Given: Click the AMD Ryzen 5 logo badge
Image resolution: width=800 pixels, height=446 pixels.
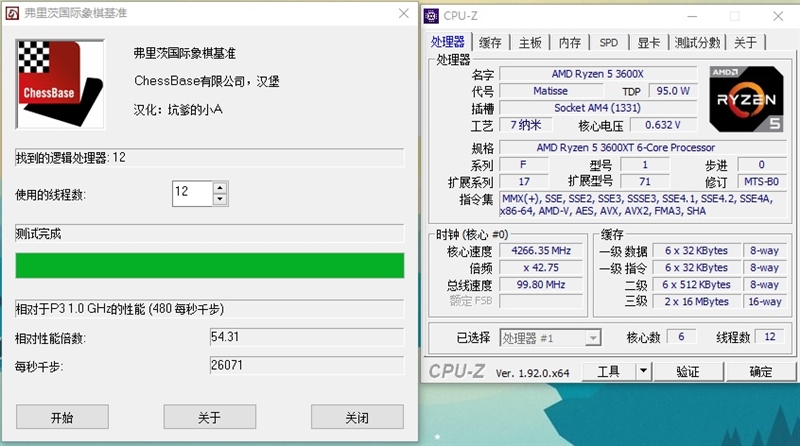Looking at the screenshot, I should click(746, 99).
